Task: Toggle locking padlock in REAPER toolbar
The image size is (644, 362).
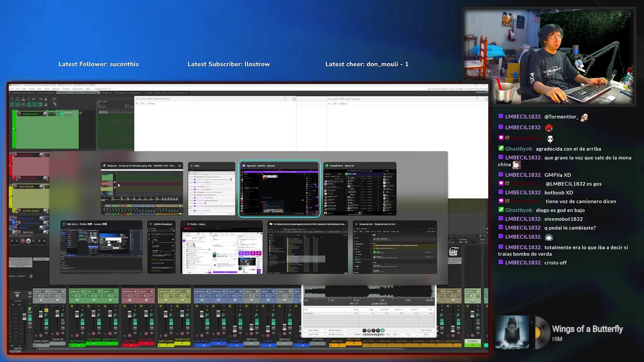Action: pos(46,105)
